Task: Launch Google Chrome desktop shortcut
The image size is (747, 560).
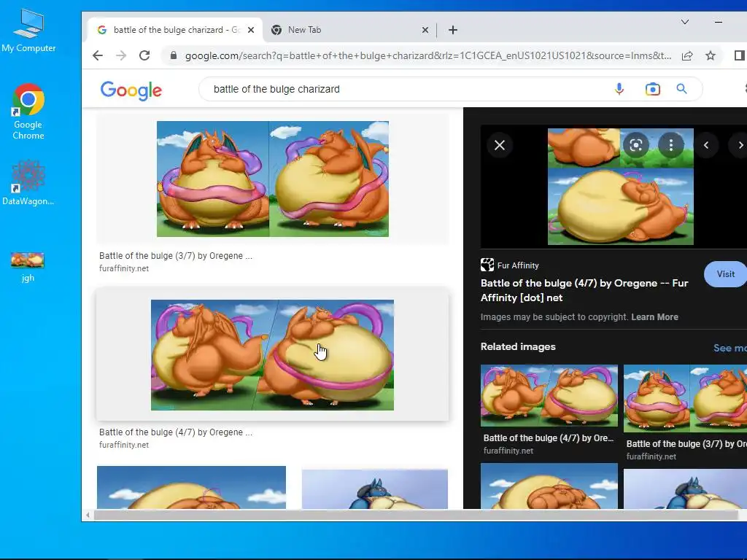Action: point(28,112)
